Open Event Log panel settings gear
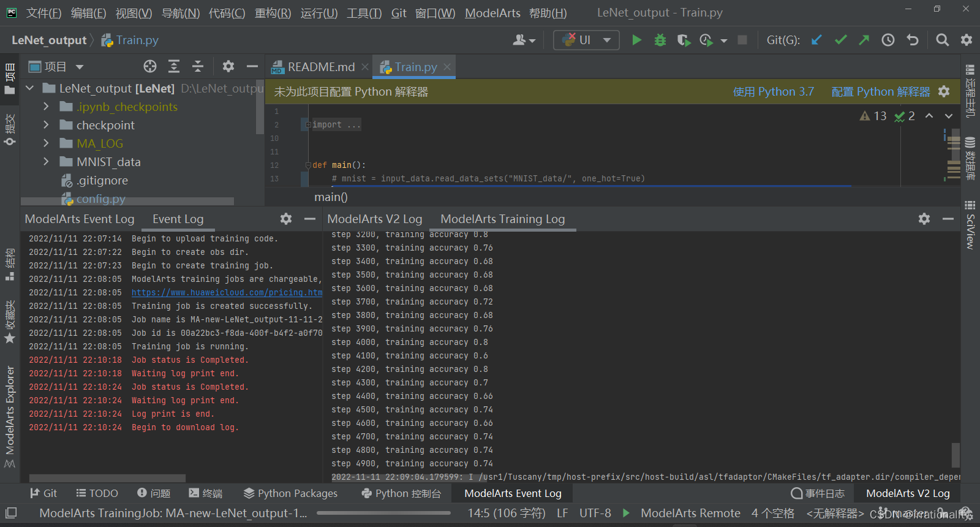The image size is (980, 527). point(286,219)
